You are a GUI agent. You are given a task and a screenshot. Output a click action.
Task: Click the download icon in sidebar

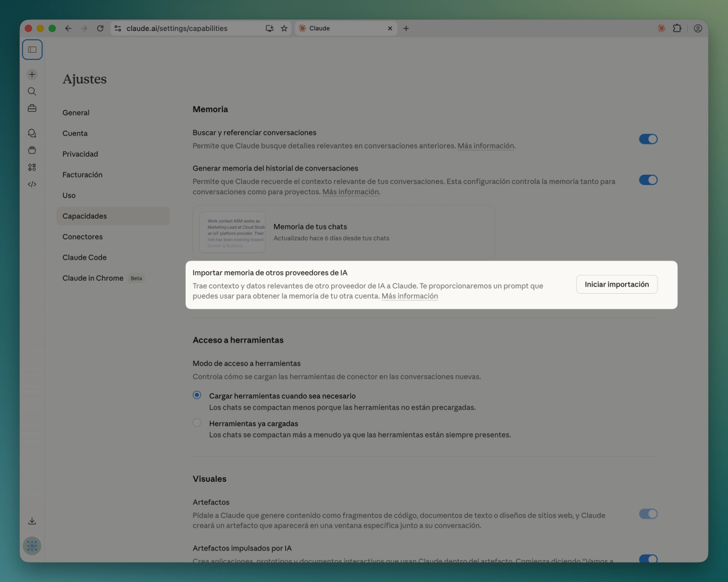tap(32, 521)
